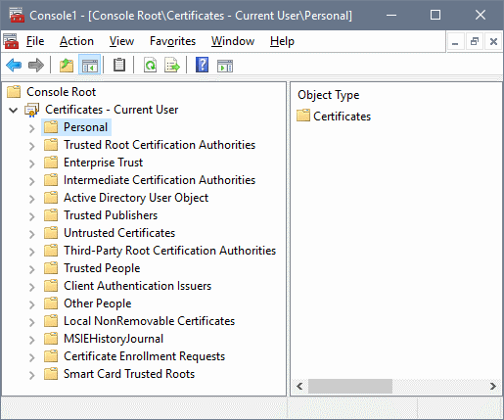The image size is (504, 420).
Task: Click the horizontal scrollbar right arrow
Action: (x=493, y=387)
